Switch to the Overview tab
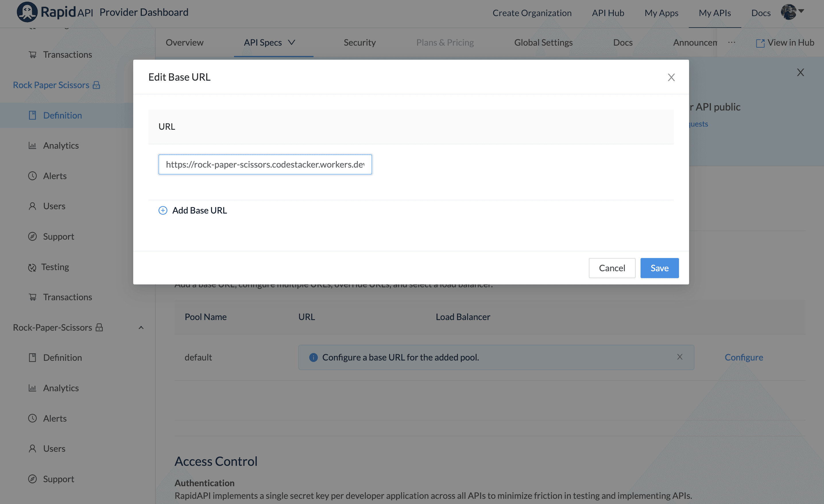The image size is (824, 504). click(185, 42)
